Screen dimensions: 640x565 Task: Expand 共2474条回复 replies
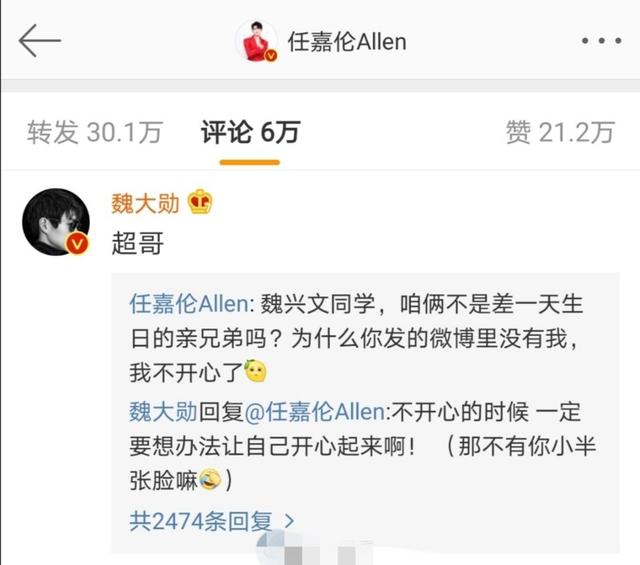tap(212, 521)
